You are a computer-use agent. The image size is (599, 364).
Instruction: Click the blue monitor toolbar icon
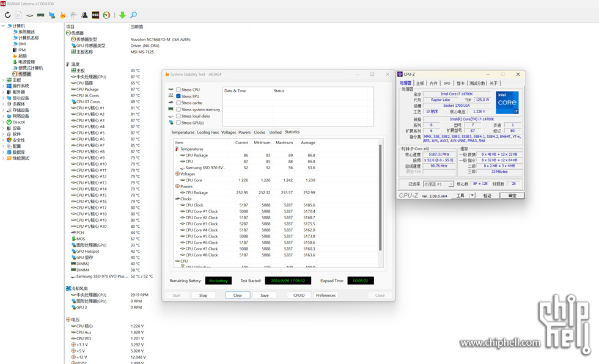(51, 15)
